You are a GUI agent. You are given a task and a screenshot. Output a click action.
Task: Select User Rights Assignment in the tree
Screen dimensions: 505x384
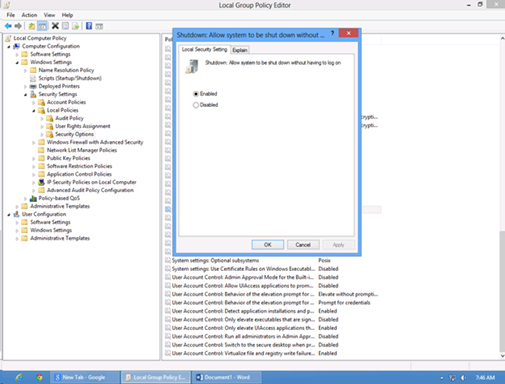point(83,126)
